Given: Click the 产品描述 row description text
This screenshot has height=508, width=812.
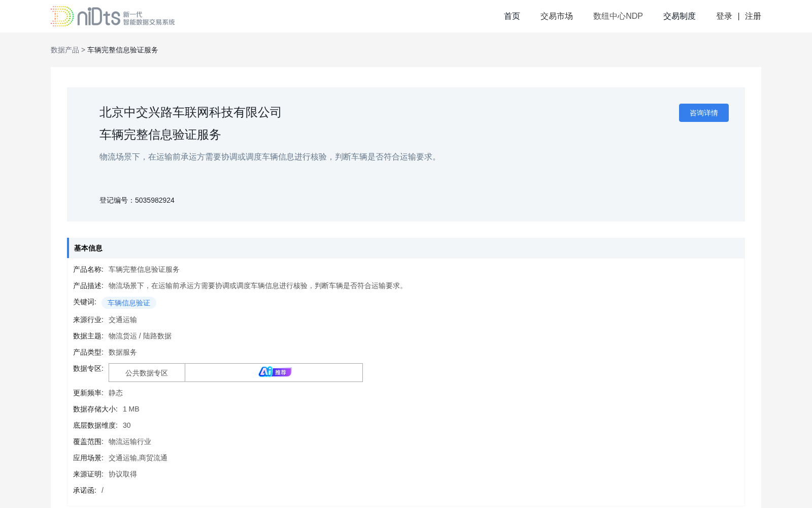Looking at the screenshot, I should coord(258,285).
